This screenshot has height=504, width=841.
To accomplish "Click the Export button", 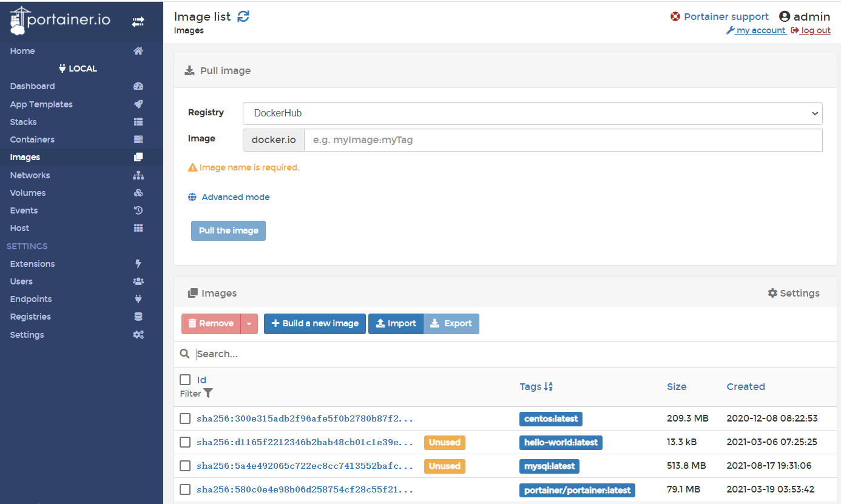I will pyautogui.click(x=451, y=324).
